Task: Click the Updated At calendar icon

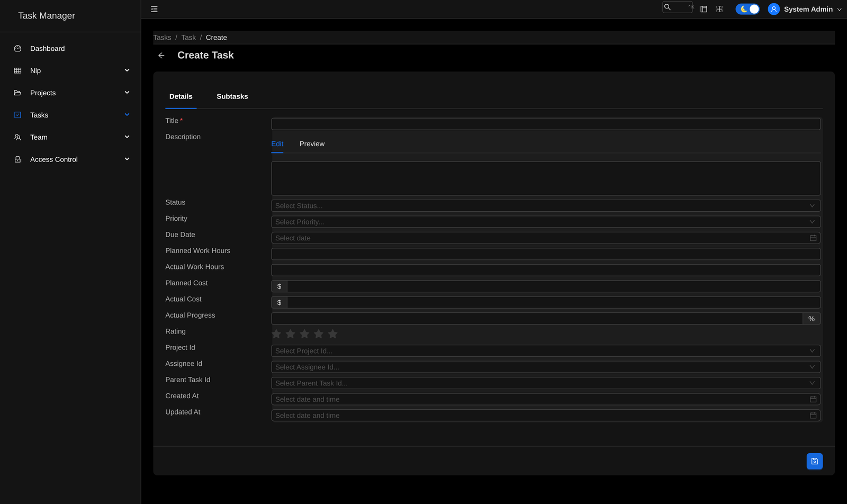Action: (x=813, y=416)
